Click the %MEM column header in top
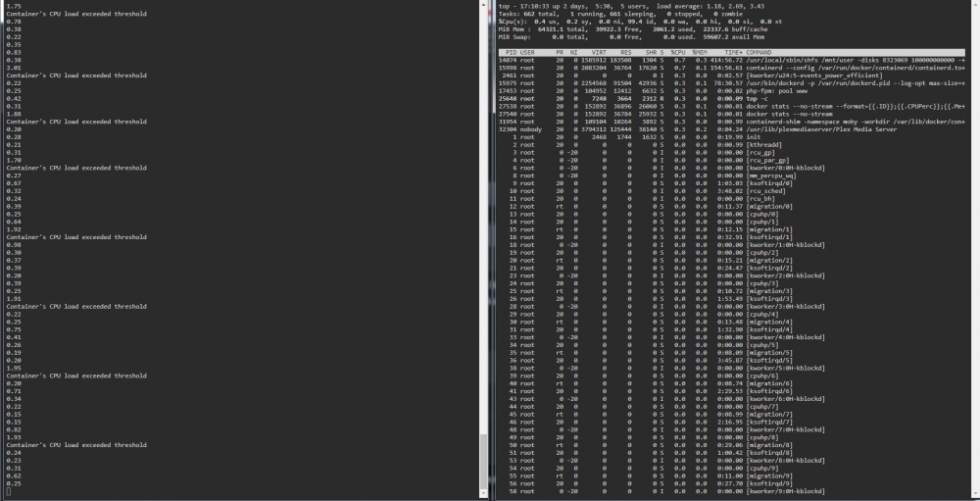The image size is (980, 501). click(x=700, y=53)
